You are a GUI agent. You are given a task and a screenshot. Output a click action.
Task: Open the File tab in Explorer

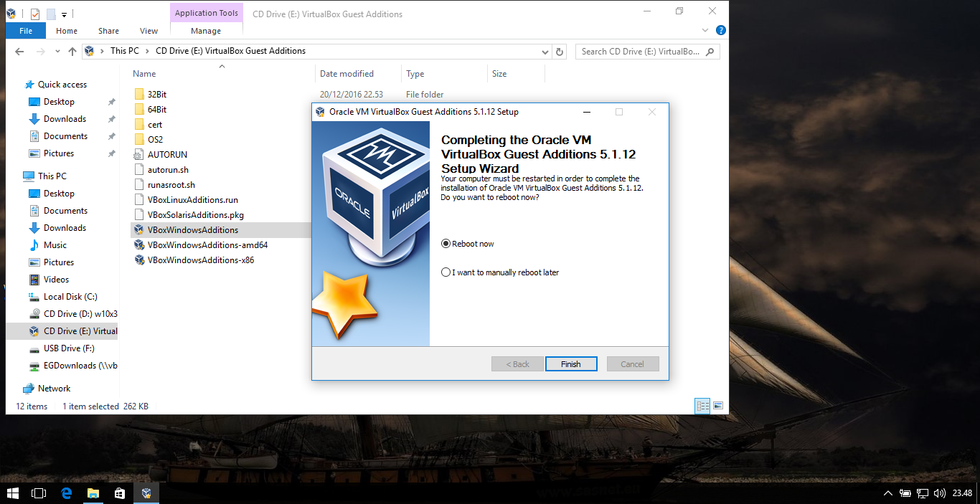(x=26, y=31)
